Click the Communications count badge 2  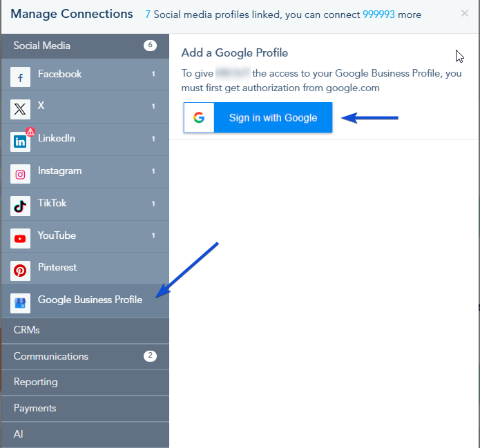pyautogui.click(x=150, y=356)
